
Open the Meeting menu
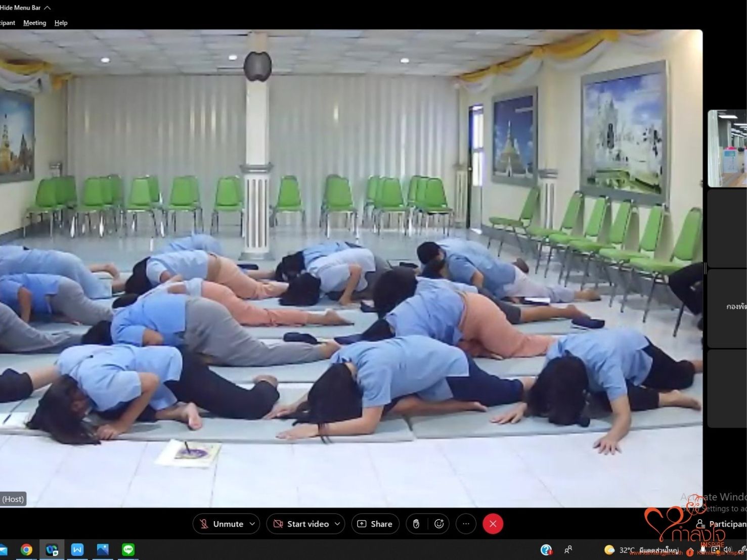click(x=34, y=23)
